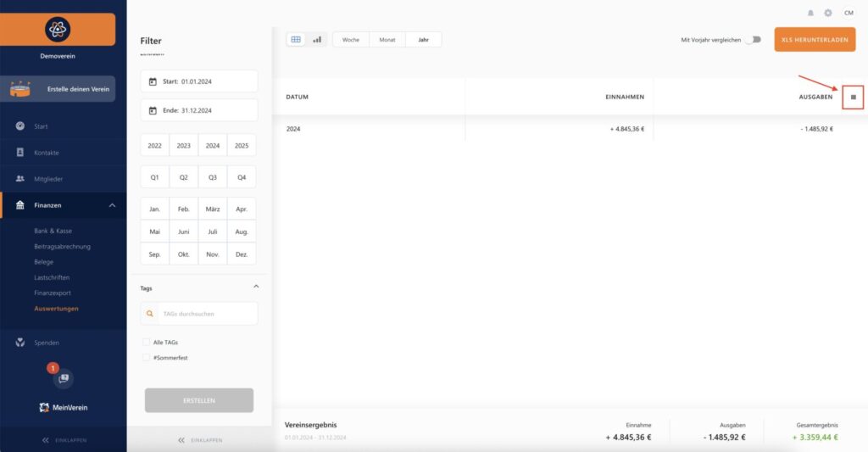Screen dimensions: 868x452
Task: Click the MeinVerein logo
Action: coord(63,408)
